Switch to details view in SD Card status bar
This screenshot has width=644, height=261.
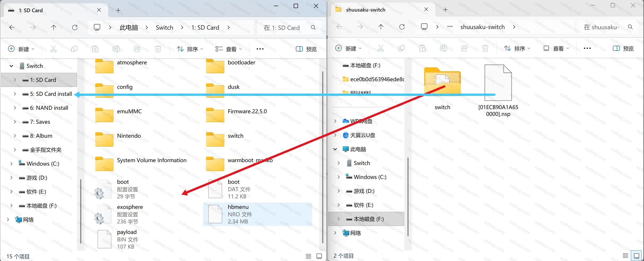308,256
